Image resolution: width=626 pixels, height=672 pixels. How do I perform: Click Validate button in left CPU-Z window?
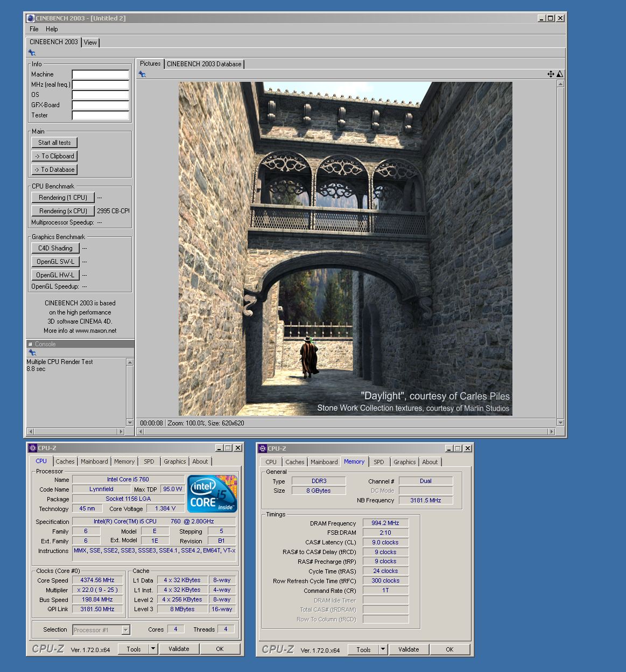179,649
